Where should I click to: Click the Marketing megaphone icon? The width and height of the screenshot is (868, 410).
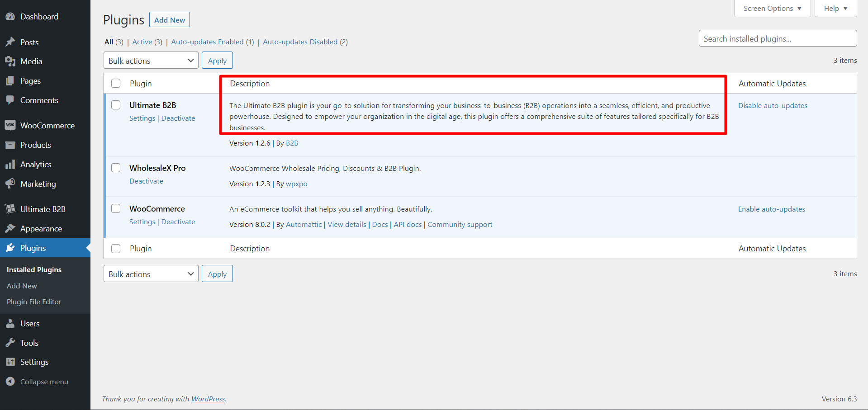point(10,184)
